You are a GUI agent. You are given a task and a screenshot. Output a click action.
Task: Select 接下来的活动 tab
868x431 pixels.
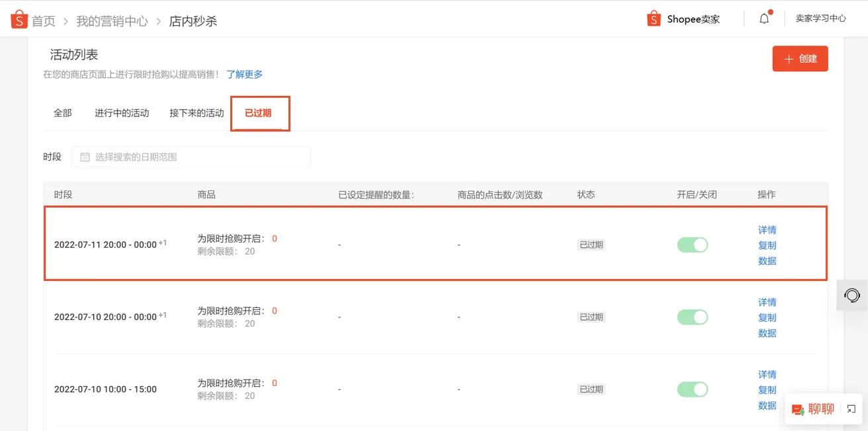pos(196,113)
